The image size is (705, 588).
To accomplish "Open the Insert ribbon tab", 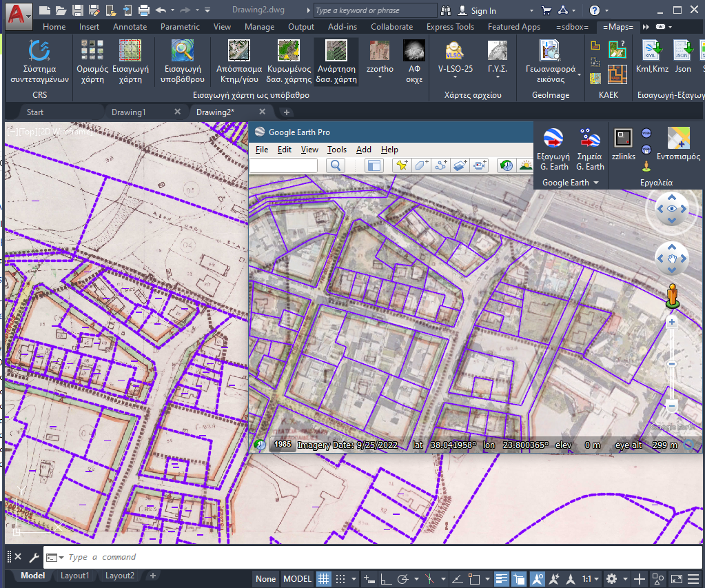I will [x=89, y=27].
